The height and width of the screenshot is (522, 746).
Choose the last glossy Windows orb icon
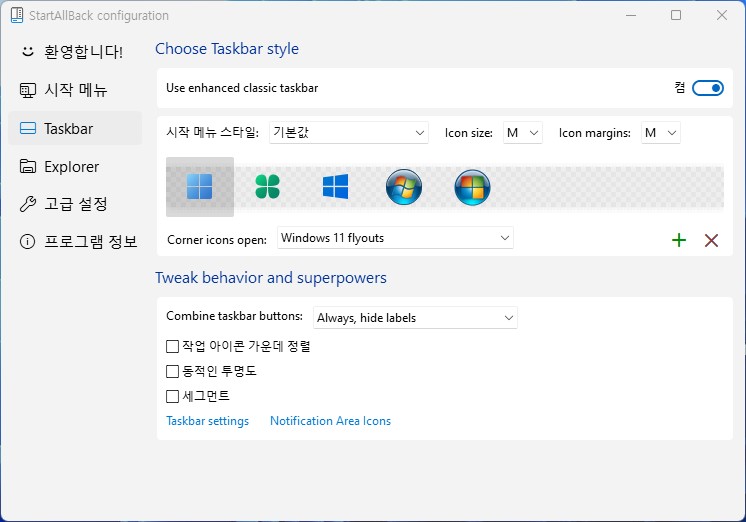click(x=472, y=187)
